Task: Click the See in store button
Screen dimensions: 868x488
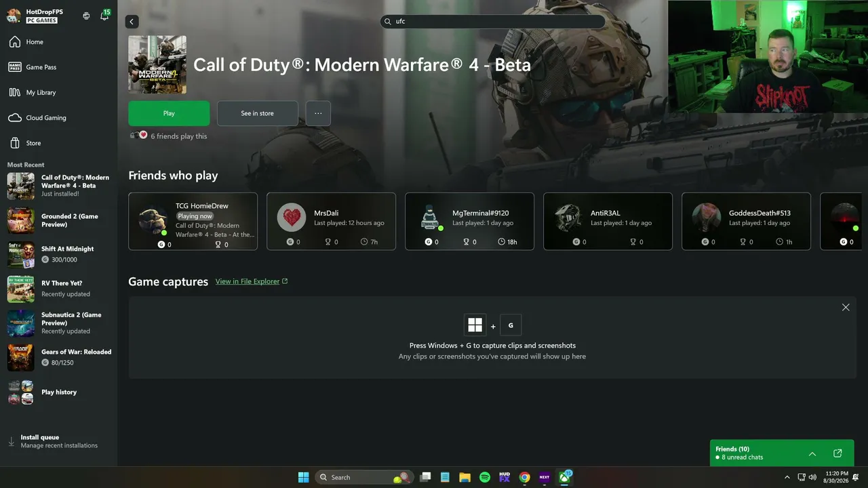Action: coord(257,113)
